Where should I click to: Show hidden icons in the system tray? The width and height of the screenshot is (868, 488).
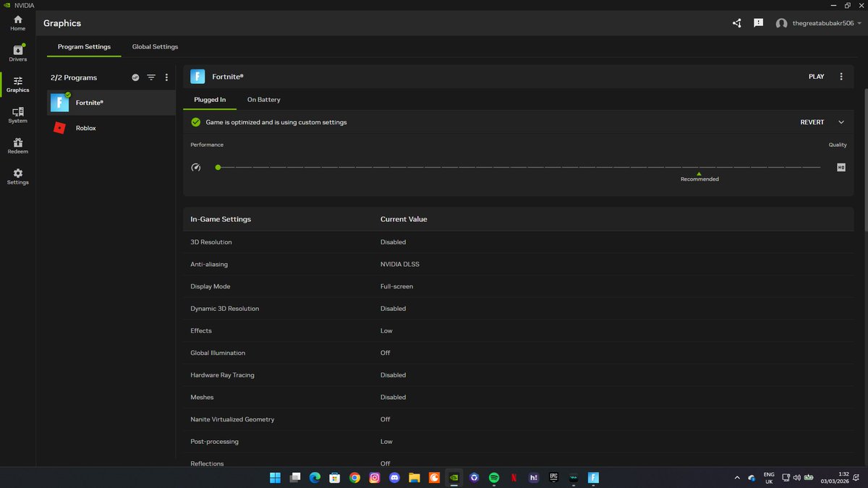pyautogui.click(x=737, y=477)
